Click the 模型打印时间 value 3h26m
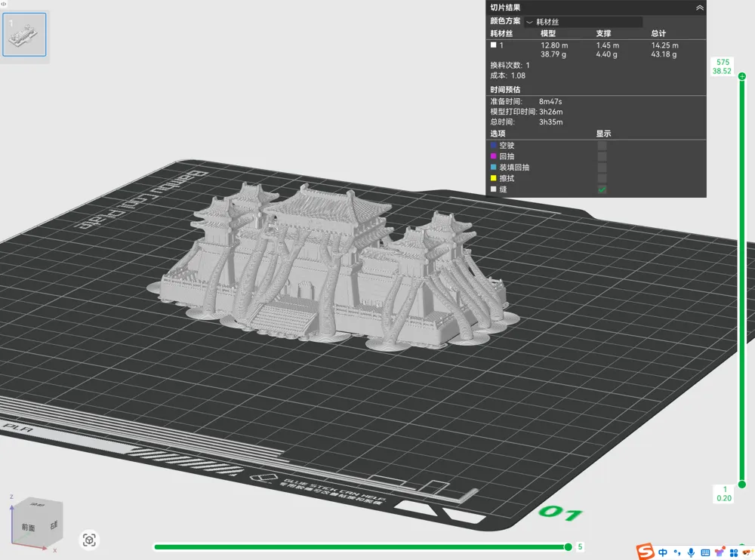Viewport: 755px width, 560px height. coord(551,112)
